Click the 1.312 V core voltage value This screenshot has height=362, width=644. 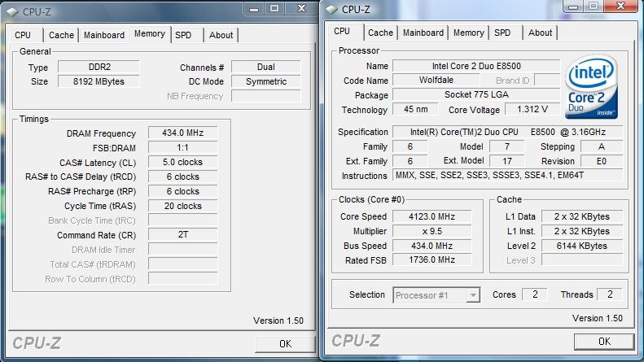[532, 109]
